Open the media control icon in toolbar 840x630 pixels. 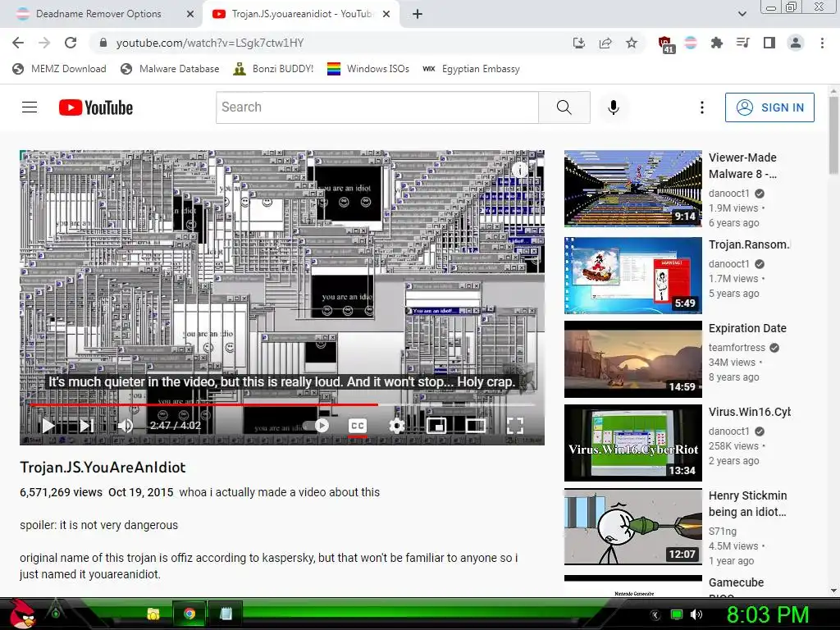pos(743,43)
